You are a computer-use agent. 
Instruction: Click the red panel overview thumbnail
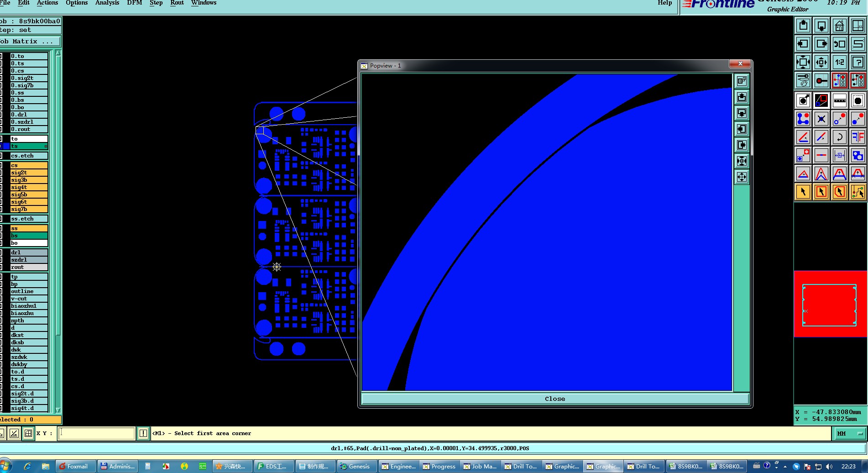[830, 304]
